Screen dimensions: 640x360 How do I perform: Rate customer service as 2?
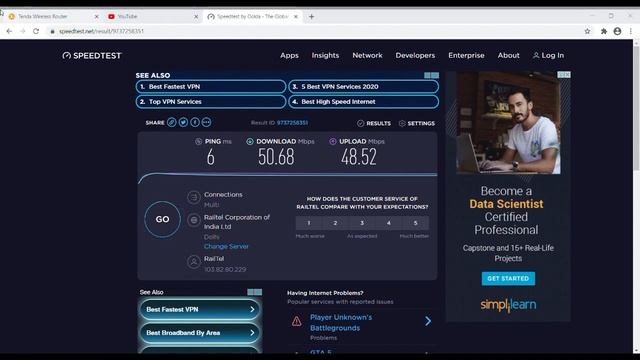pos(336,223)
